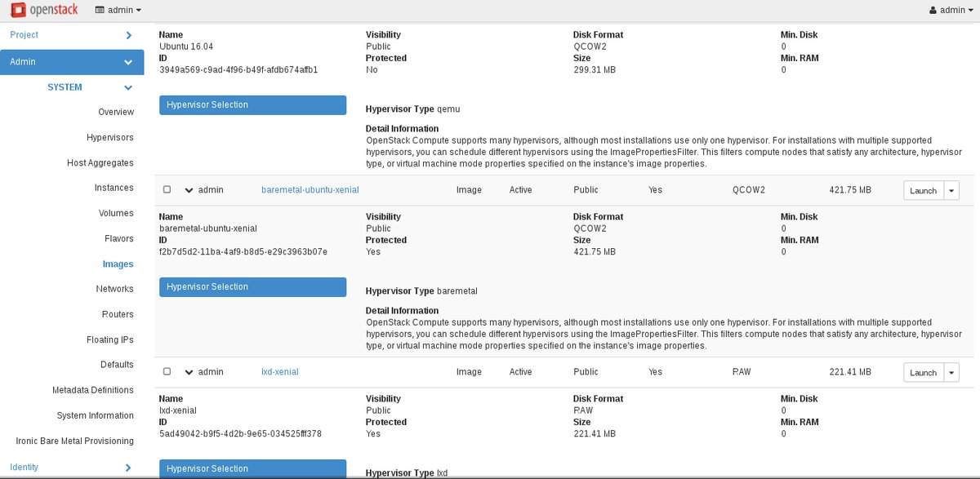The width and height of the screenshot is (980, 479).
Task: Launch the baremetal-ubuntu-xenial image
Action: pyautogui.click(x=924, y=190)
